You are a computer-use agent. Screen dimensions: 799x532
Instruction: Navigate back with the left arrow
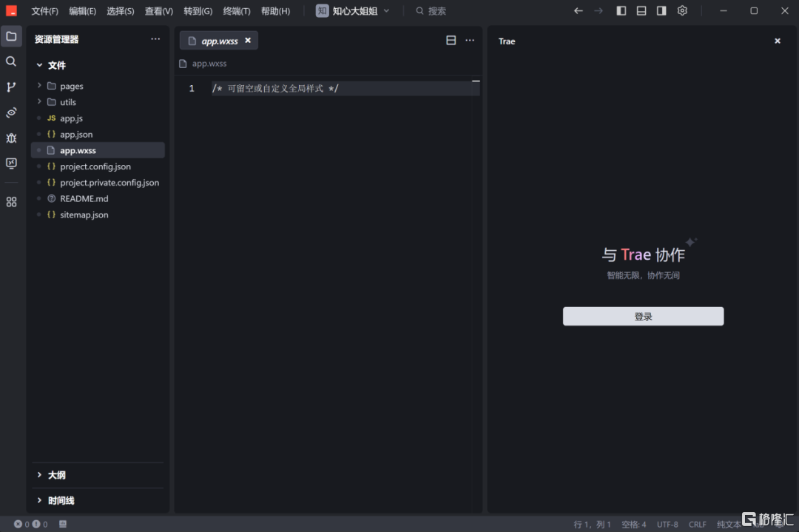click(578, 10)
